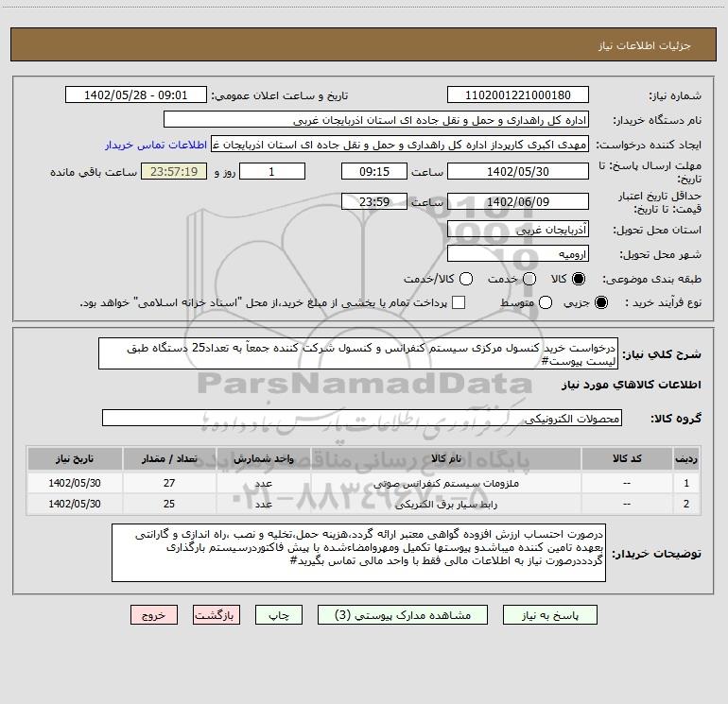Click the ملزومات سیستم کنفرانس صوتی cell
Image resolution: width=728 pixels, height=704 pixels.
point(446,483)
